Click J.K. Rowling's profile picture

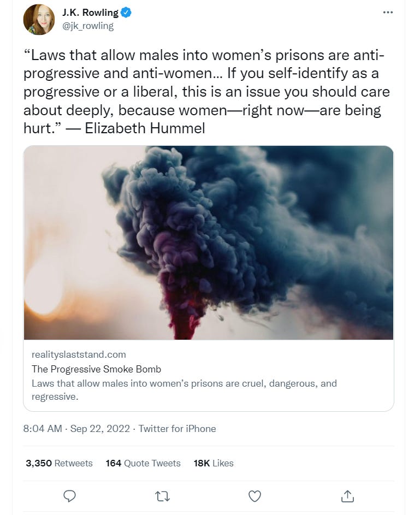click(38, 19)
